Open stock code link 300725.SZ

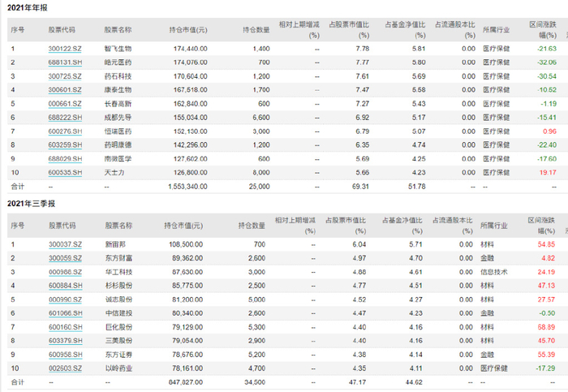pos(65,76)
